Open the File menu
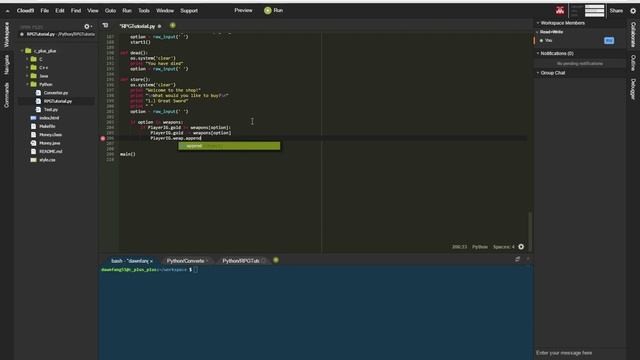 click(x=44, y=11)
